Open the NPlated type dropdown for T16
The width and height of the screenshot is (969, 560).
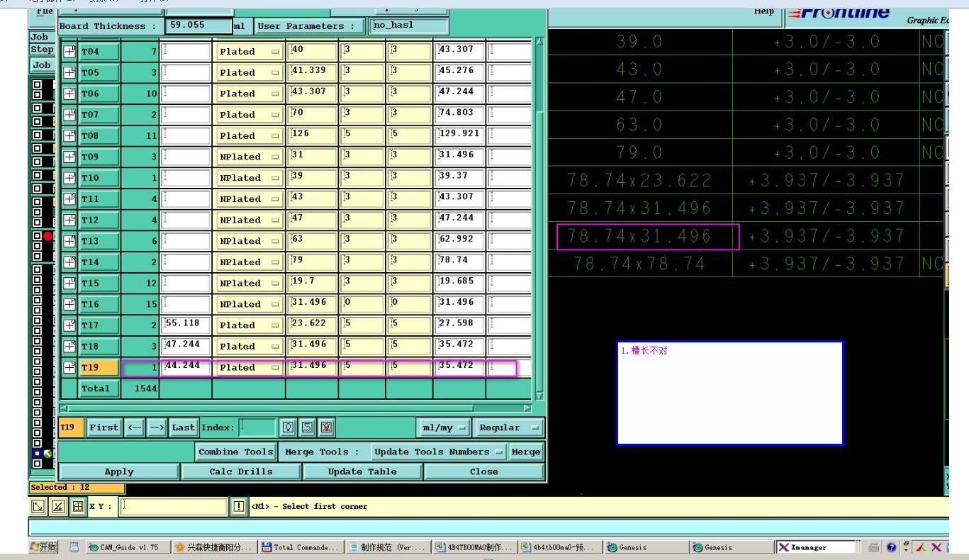[249, 304]
